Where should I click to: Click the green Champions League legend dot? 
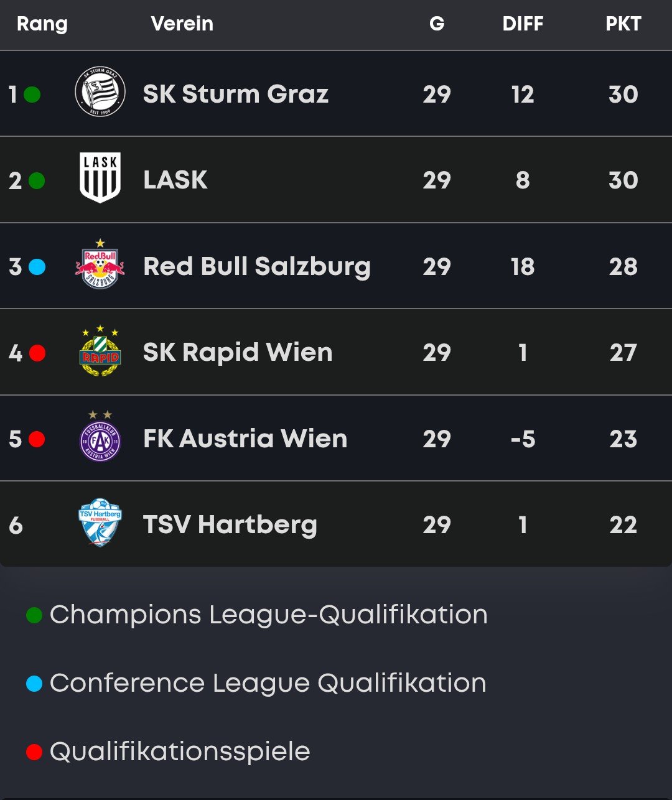pyautogui.click(x=34, y=615)
